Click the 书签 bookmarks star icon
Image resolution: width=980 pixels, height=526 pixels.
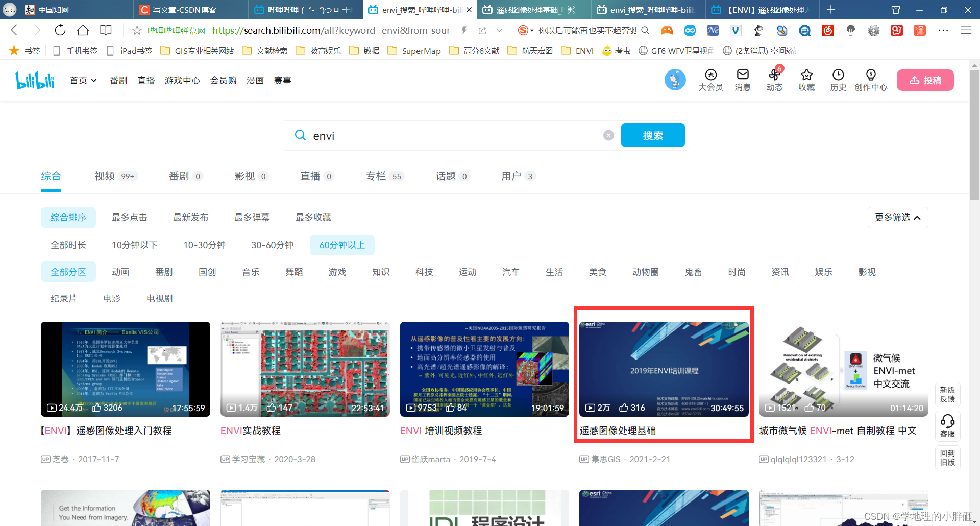pyautogui.click(x=14, y=51)
